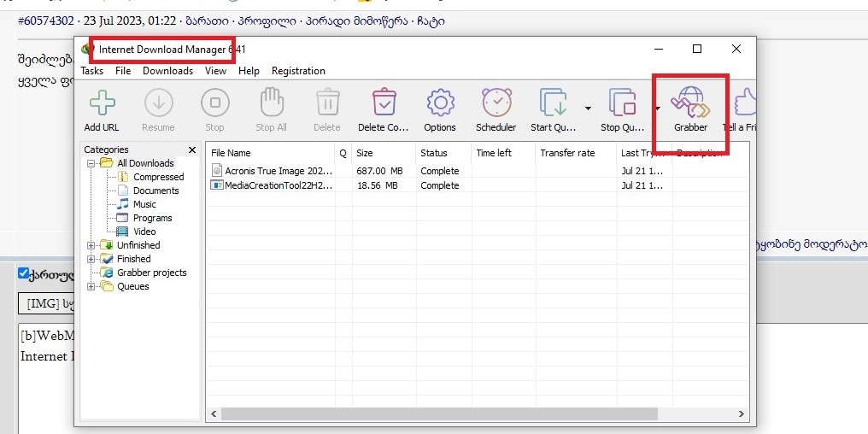Open Stop Queue dropdown arrow
Viewport: 868px width, 434px height.
pyautogui.click(x=658, y=108)
